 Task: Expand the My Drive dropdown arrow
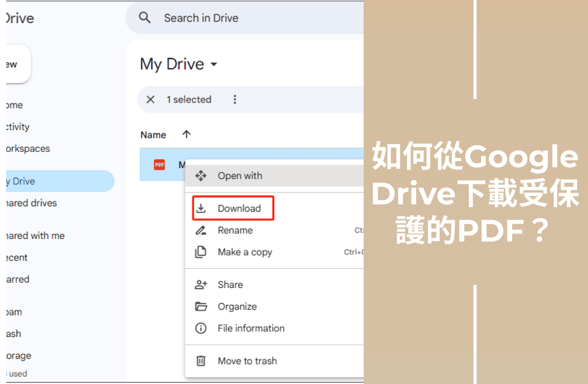[x=214, y=64]
